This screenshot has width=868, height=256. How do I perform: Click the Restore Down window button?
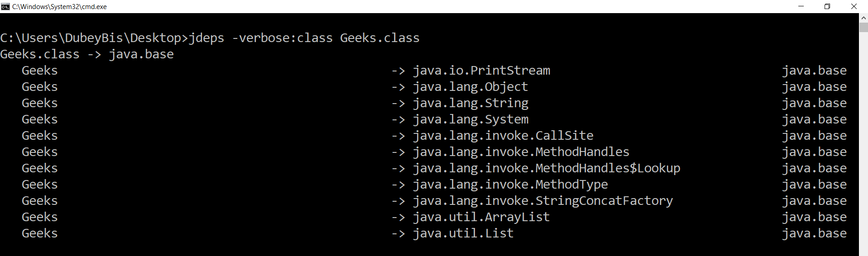point(827,6)
